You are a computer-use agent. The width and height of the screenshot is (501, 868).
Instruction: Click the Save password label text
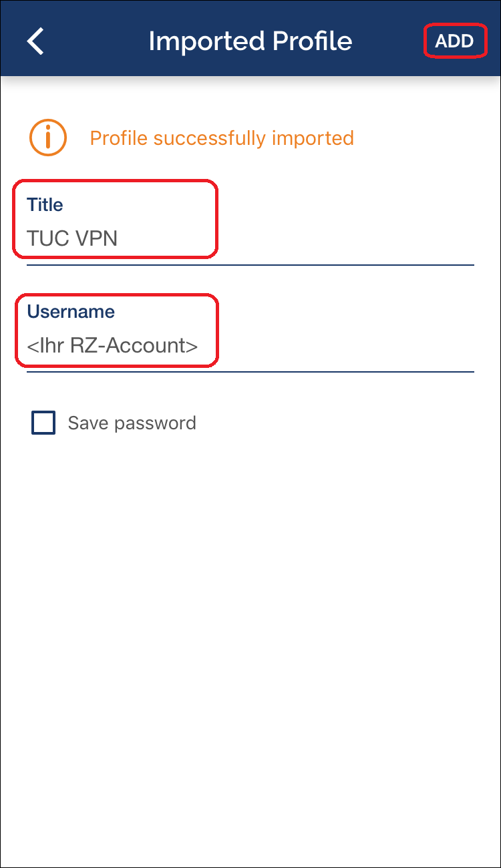tap(132, 423)
